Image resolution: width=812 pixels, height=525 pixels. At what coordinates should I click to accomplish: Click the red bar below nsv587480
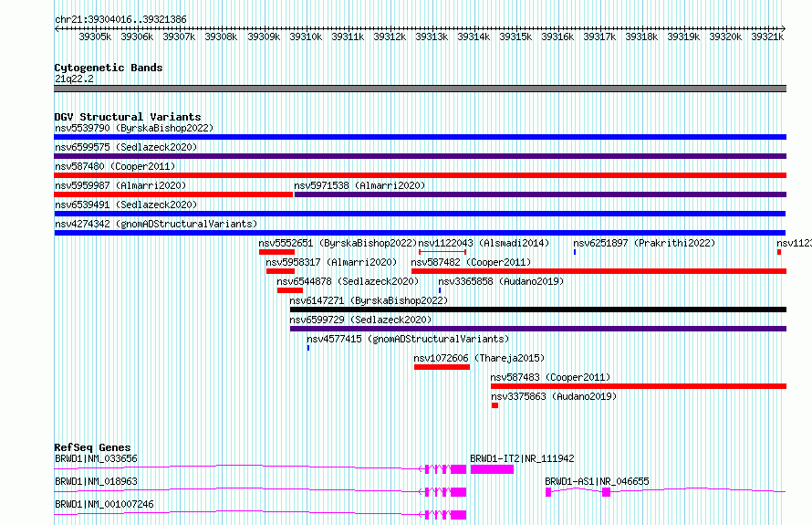click(x=420, y=175)
